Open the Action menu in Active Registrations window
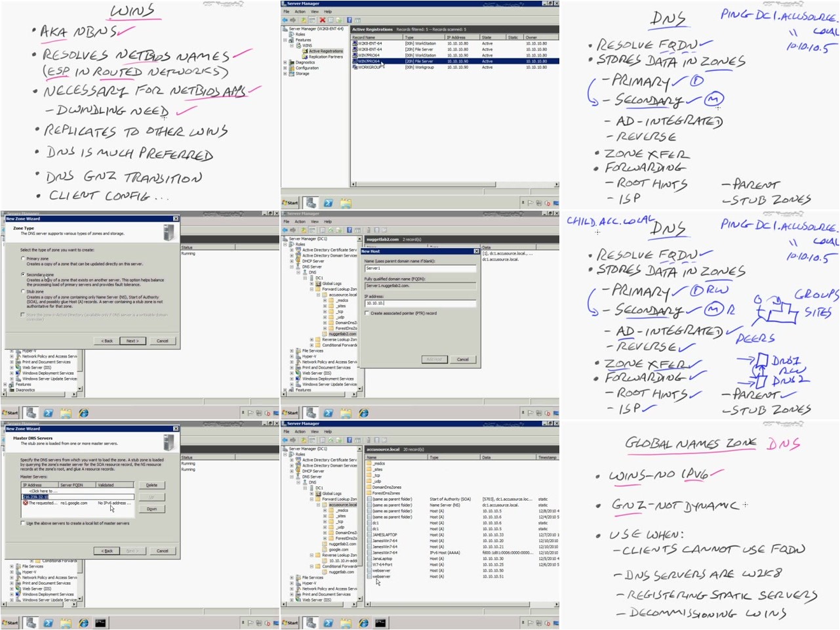 pyautogui.click(x=300, y=11)
